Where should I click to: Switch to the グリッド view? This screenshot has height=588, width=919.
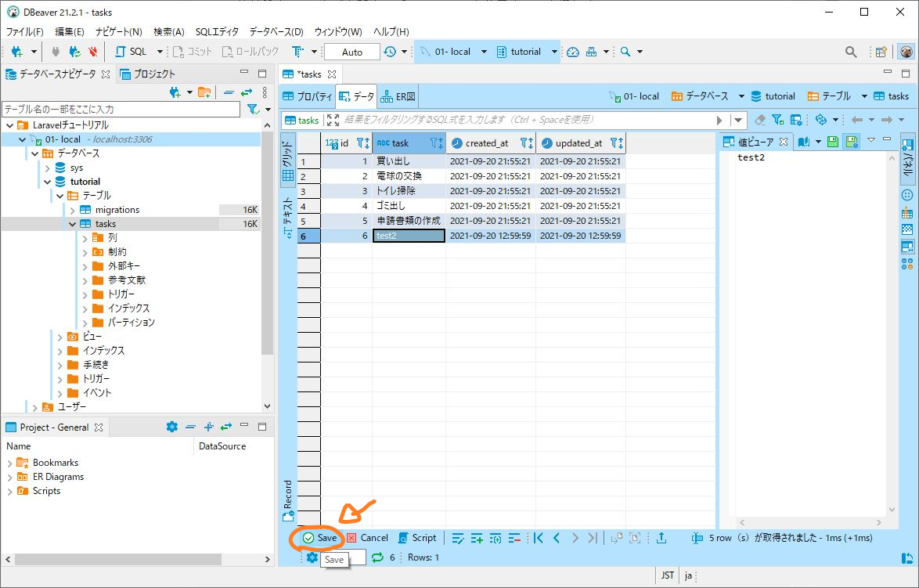coord(288,160)
